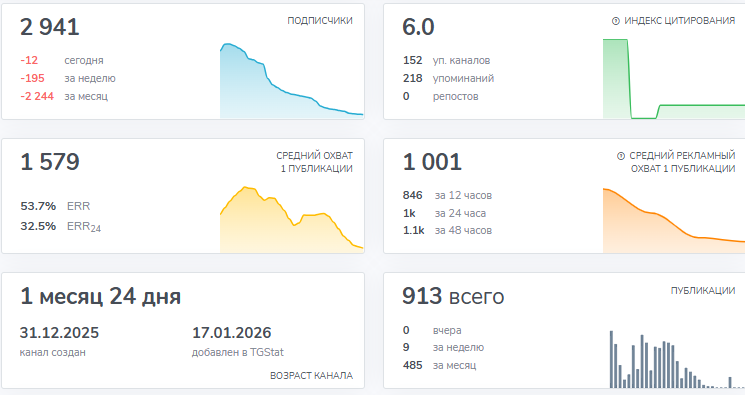The width and height of the screenshot is (745, 395).
Task: Click the СРЕДНИЙ РЕКЛАМНЫЙ ОХВАТ title
Action: [x=682, y=162]
